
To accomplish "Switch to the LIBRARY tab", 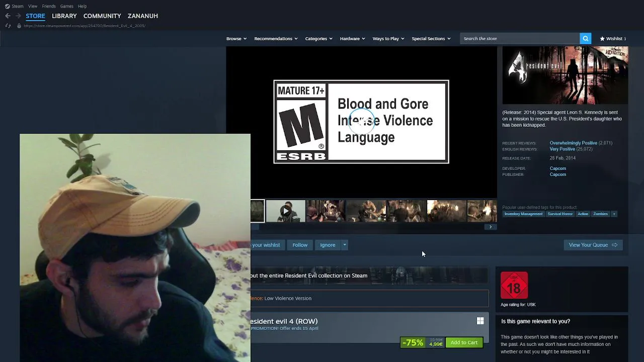I will (64, 16).
